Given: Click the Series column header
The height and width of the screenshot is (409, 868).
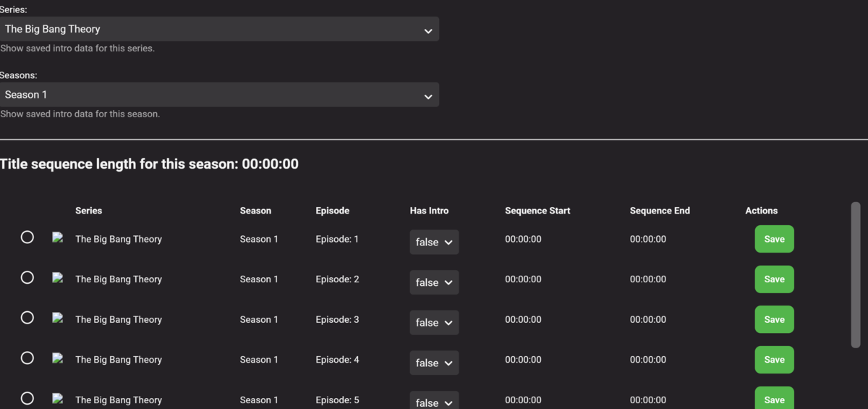Looking at the screenshot, I should point(89,211).
